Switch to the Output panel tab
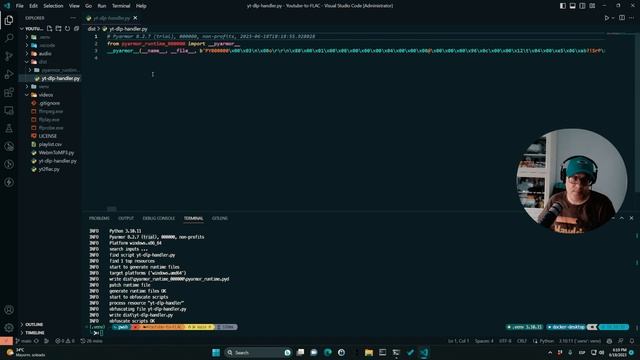The height and width of the screenshot is (360, 640). pos(126,218)
